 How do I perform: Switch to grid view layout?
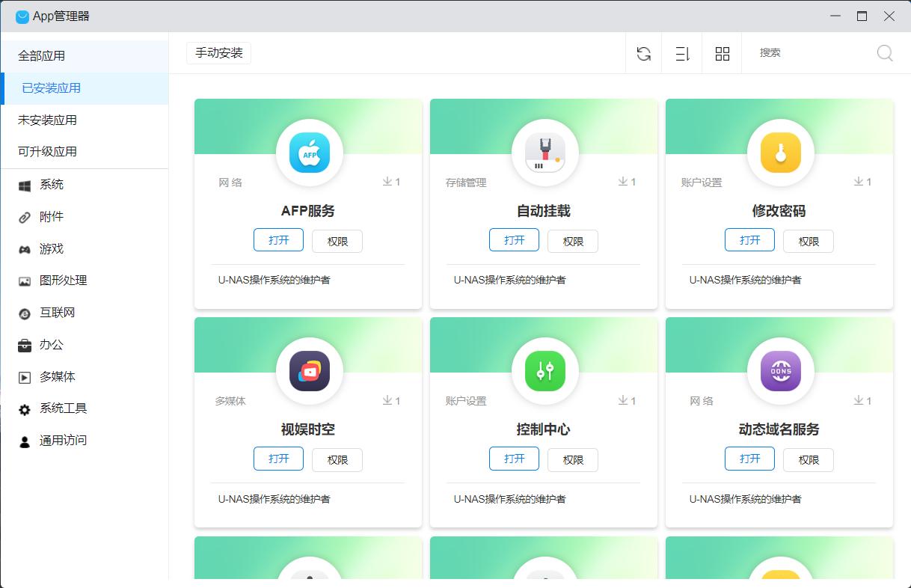(722, 53)
